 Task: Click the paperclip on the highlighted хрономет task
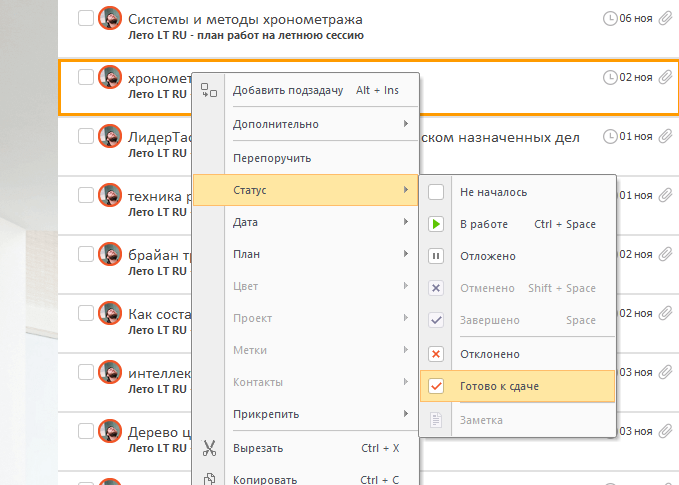(x=665, y=77)
